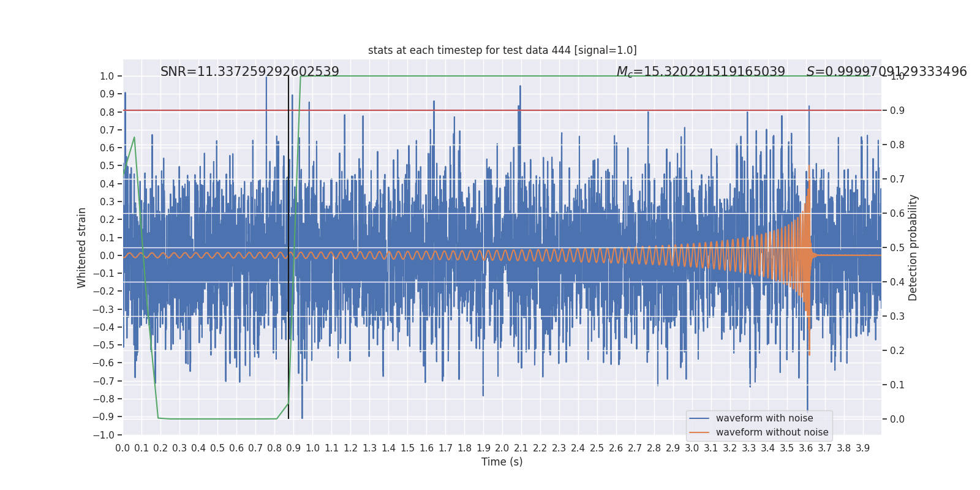The image size is (980, 490).
Task: Click the black vertical marker line near 0.87 s
Action: [x=288, y=247]
